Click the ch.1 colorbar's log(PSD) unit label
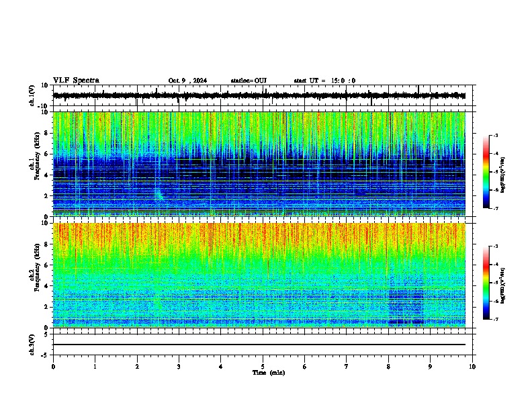The width and height of the screenshot is (532, 411). tap(502, 175)
